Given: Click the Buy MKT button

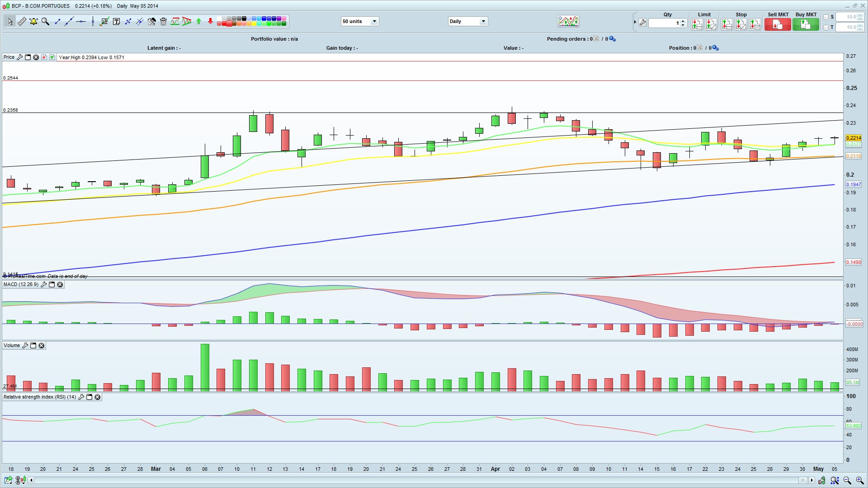Looking at the screenshot, I should [x=805, y=24].
